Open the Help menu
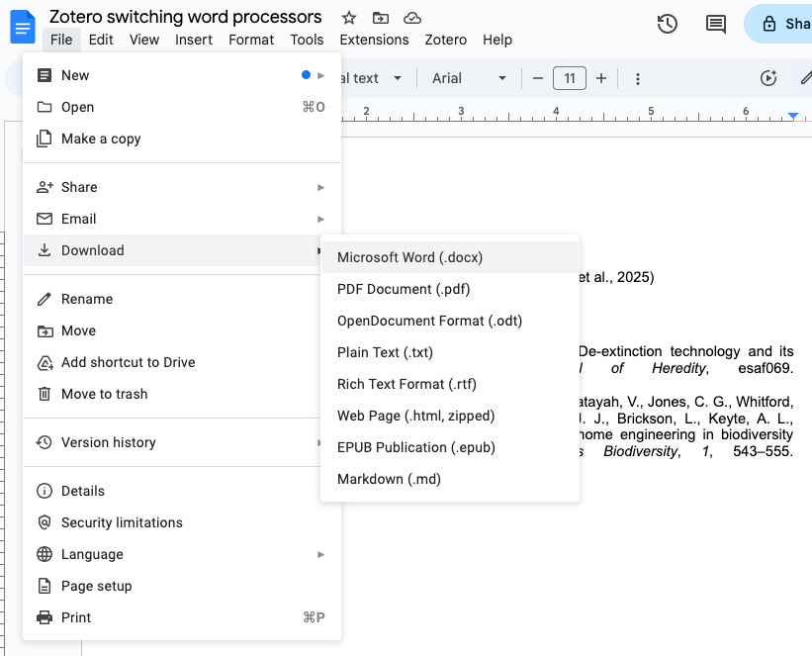 click(x=497, y=40)
